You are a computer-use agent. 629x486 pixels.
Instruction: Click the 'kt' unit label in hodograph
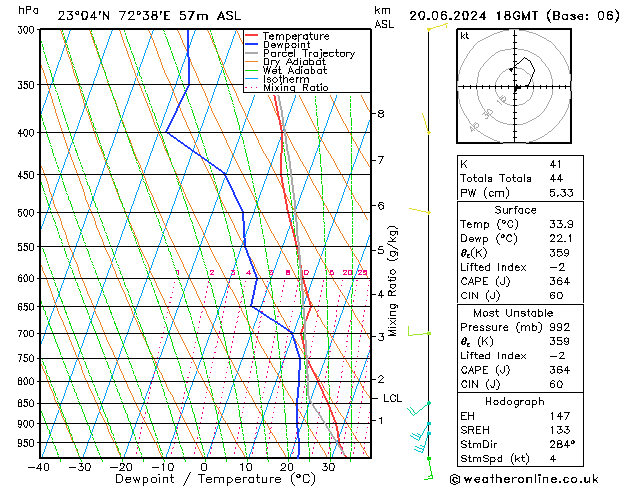click(465, 36)
